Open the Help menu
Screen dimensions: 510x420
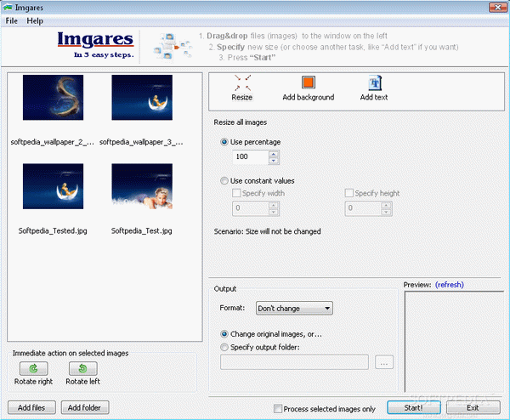point(35,20)
